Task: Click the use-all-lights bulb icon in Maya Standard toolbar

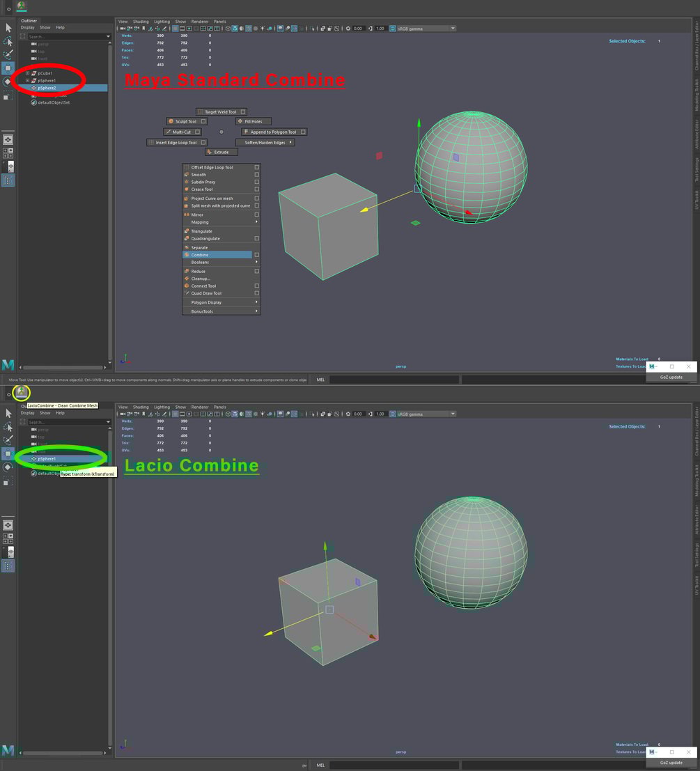Action: coord(263,29)
